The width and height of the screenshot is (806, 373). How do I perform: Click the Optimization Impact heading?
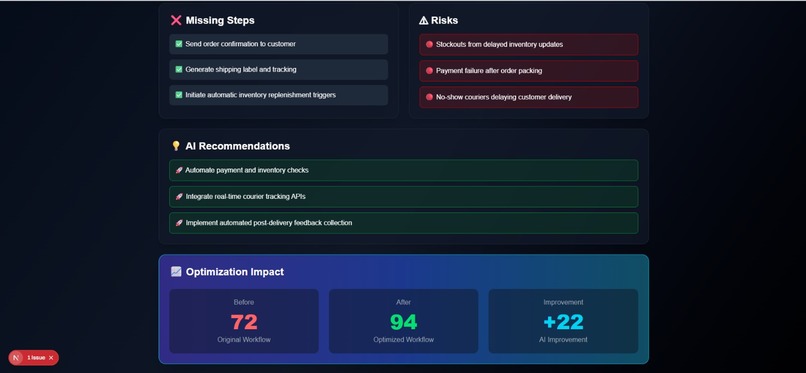click(x=235, y=272)
